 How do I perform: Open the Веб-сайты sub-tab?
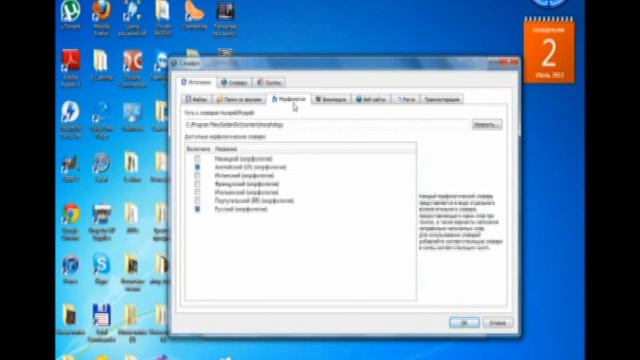tap(371, 99)
